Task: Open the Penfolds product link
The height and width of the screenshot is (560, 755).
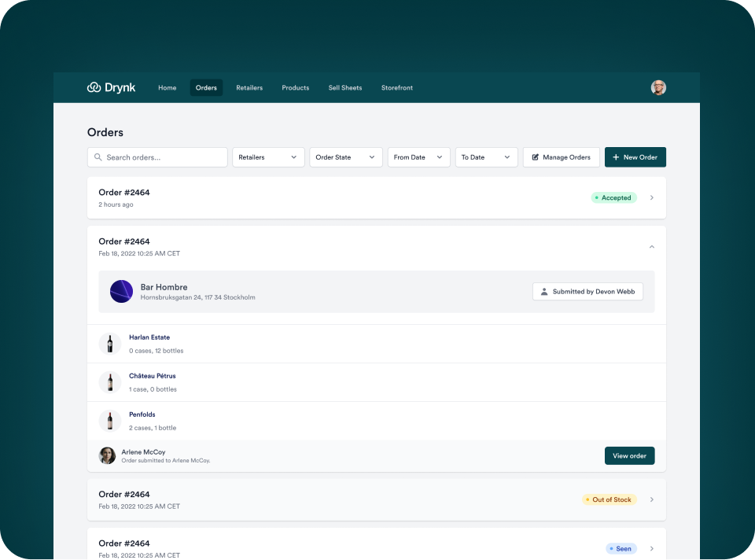Action: (142, 414)
